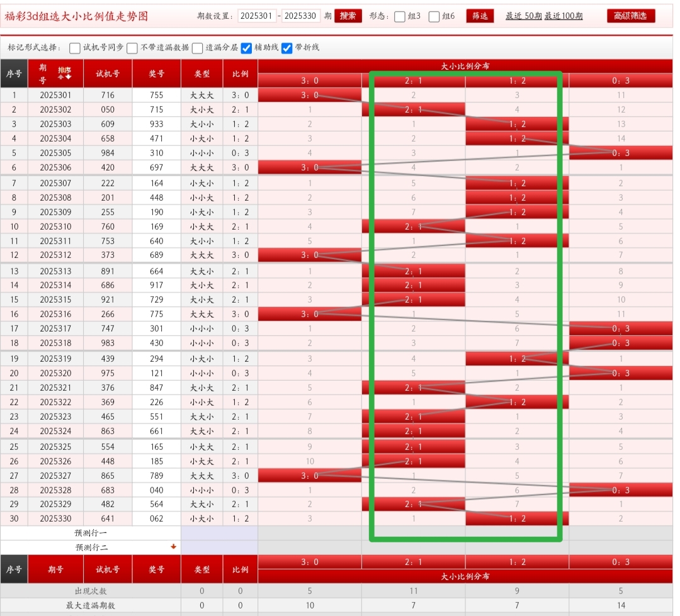Toggle the 遗漏分层 checkbox
680x616 pixels.
(198, 48)
